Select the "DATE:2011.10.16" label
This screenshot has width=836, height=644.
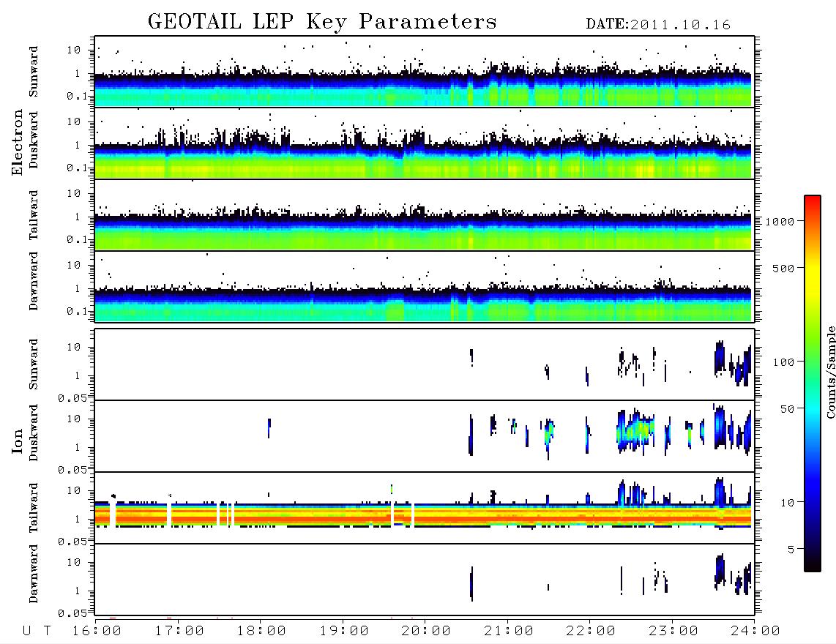tap(658, 25)
